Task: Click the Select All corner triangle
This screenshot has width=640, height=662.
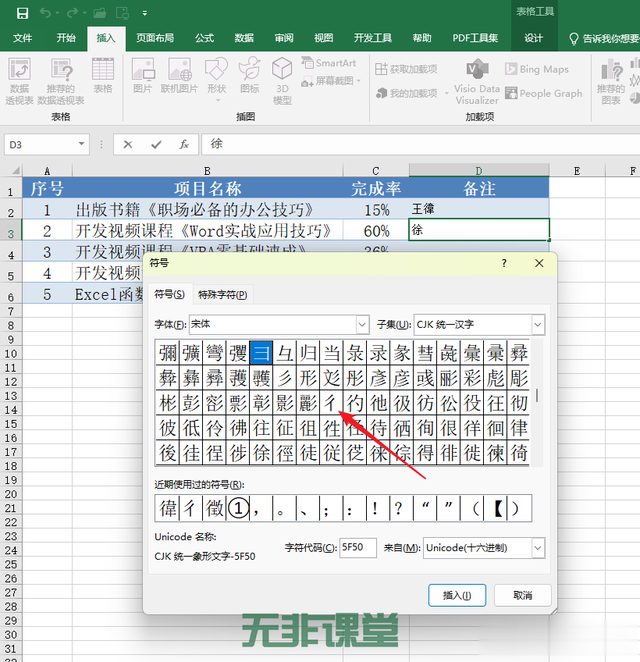Action: coord(16,171)
